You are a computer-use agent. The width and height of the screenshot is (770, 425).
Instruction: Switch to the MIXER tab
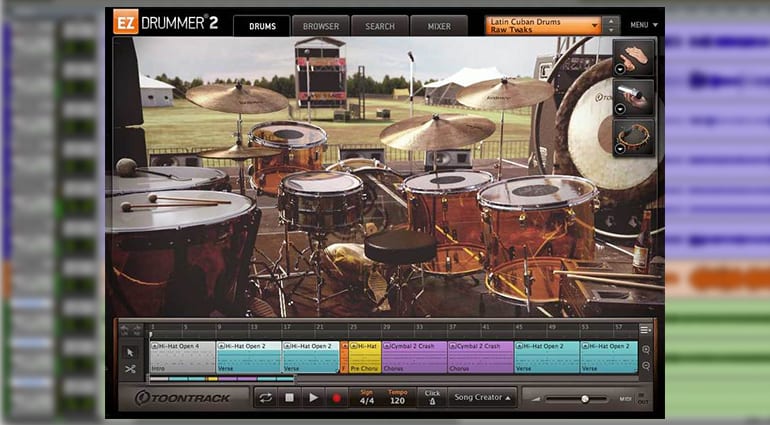[x=439, y=26]
